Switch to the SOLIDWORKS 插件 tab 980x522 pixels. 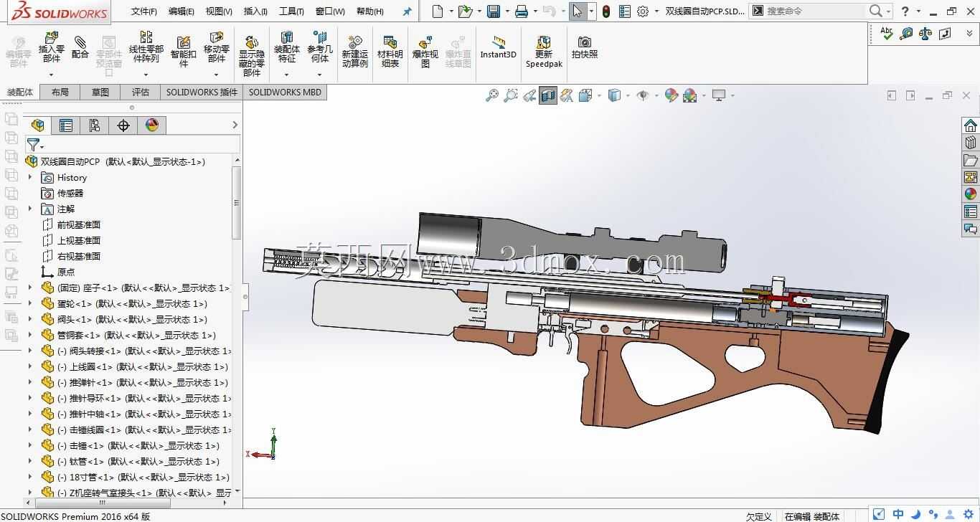[202, 92]
